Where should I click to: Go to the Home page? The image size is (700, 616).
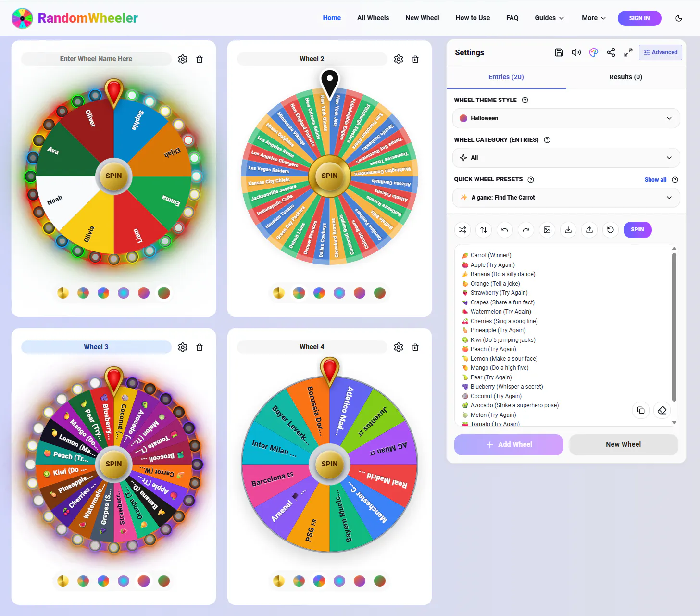(332, 18)
